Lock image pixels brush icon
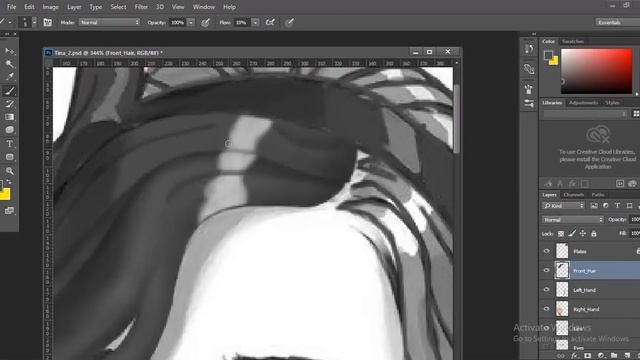This screenshot has width=640, height=360. 572,233
